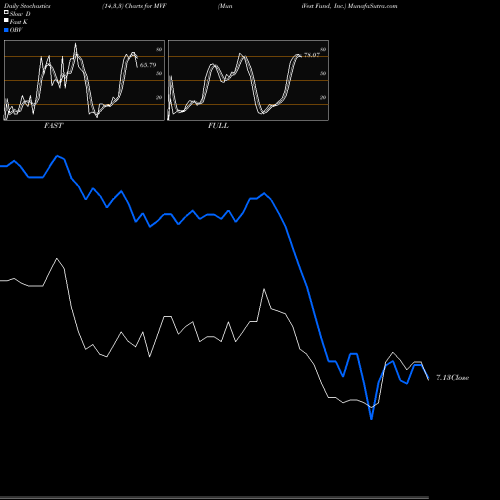Click the FAST stochastic chart thumbnail
500x500 pixels.
84,80
